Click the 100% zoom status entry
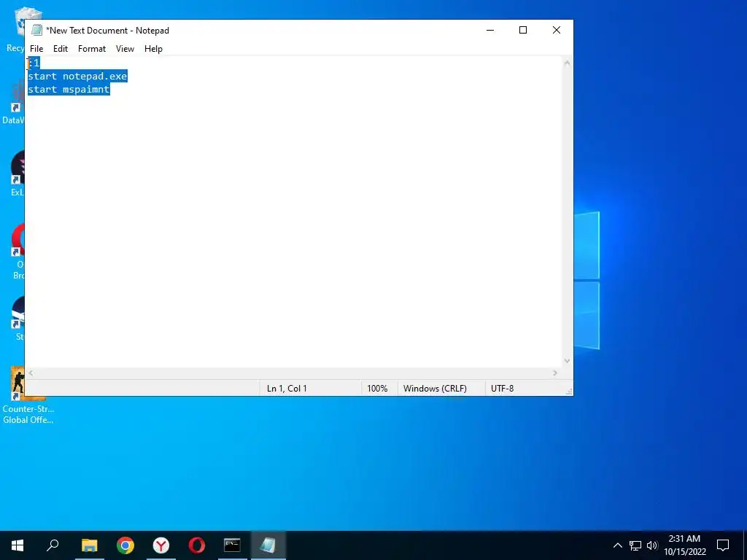Viewport: 747px width, 560px height. coord(377,389)
